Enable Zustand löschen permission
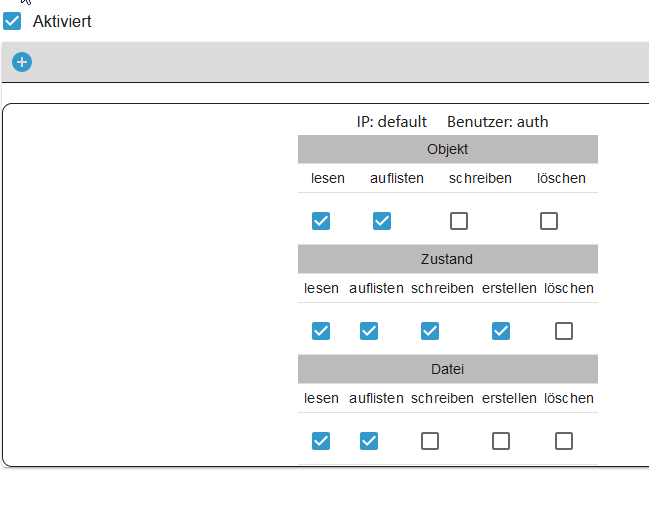 [564, 331]
